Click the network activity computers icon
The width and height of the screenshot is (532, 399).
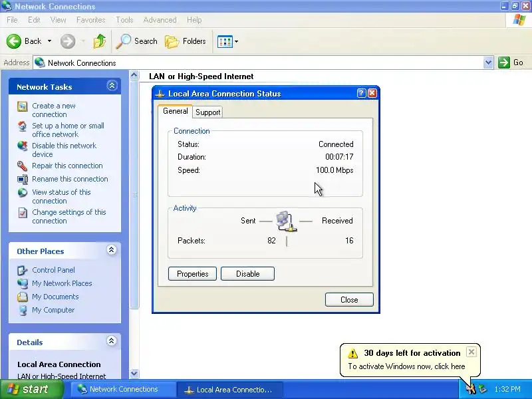[x=286, y=221]
